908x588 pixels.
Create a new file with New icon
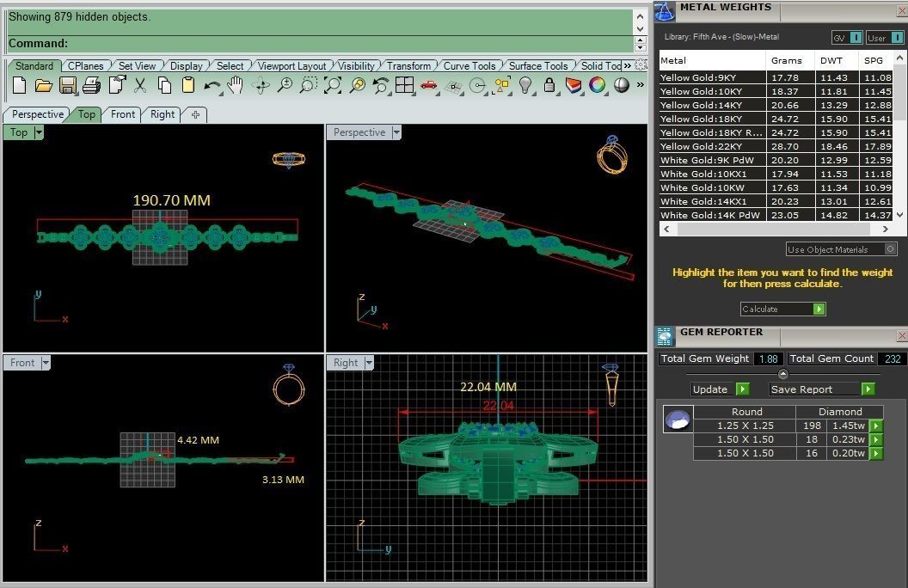coord(19,86)
